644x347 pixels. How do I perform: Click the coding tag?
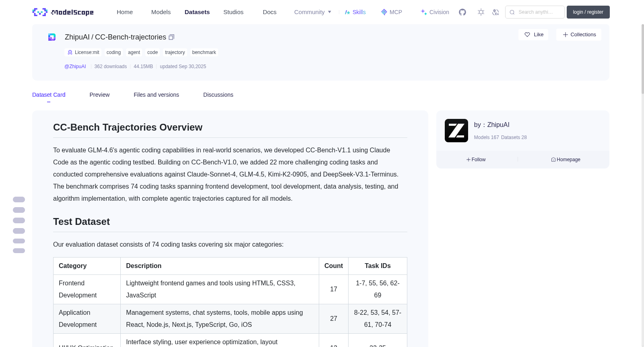coord(114,52)
